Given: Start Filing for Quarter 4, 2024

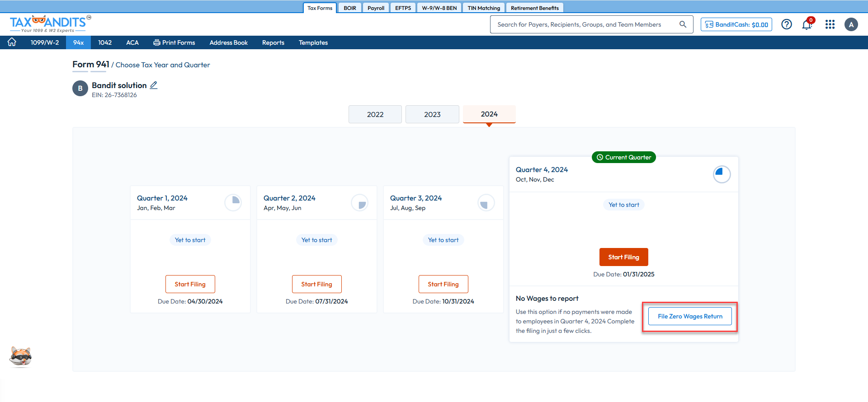Looking at the screenshot, I should (624, 257).
